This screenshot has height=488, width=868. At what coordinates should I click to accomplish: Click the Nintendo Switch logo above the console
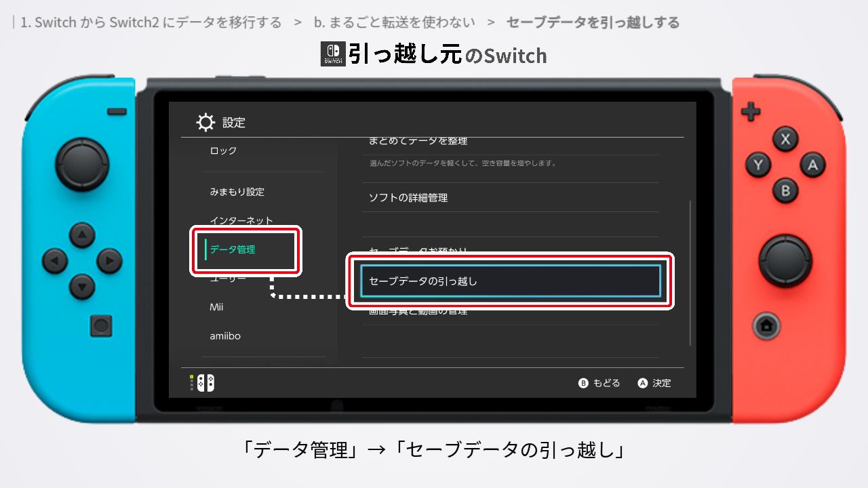(332, 55)
